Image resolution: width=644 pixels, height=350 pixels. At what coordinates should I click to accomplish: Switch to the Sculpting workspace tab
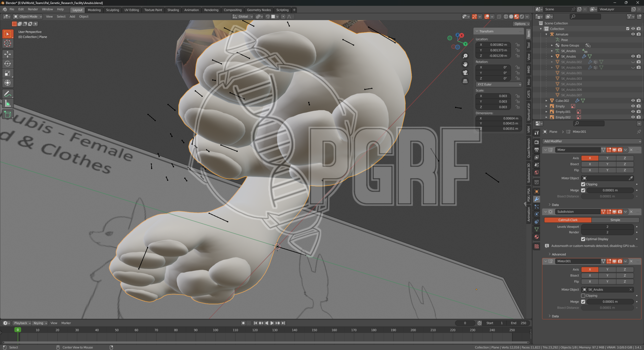(112, 10)
